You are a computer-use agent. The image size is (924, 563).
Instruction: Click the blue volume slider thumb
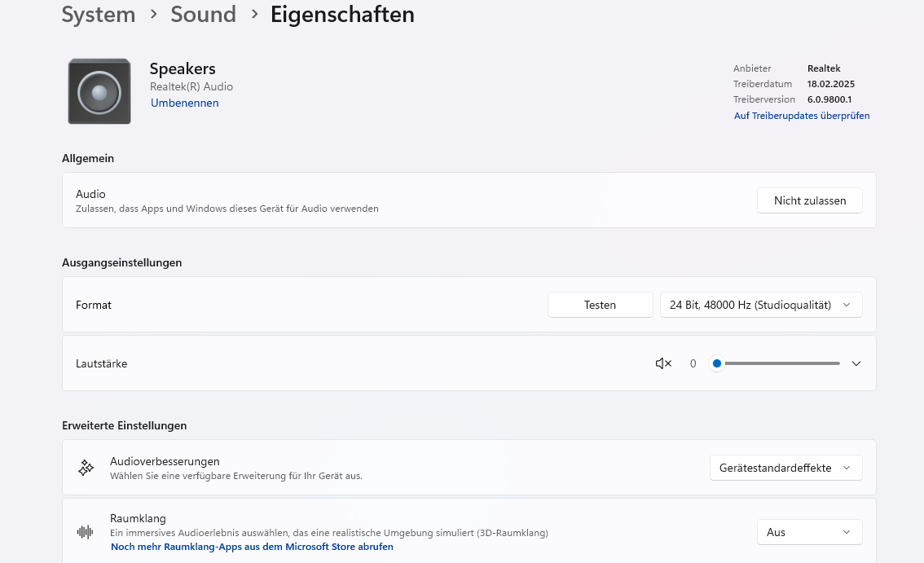(716, 363)
